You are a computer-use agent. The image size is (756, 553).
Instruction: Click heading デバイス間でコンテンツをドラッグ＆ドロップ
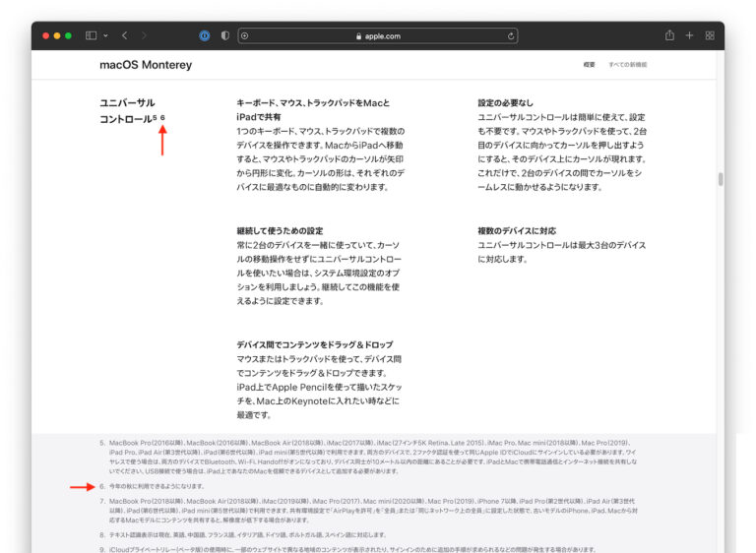[x=315, y=344]
